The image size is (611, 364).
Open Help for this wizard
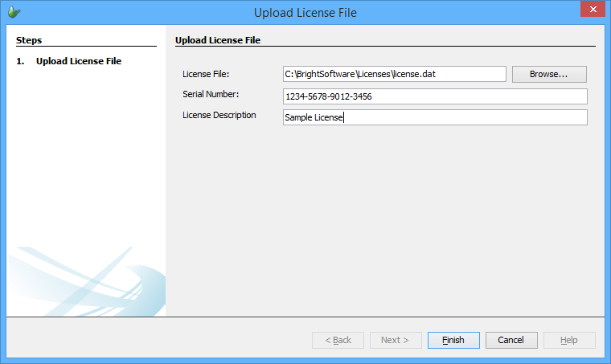click(569, 340)
